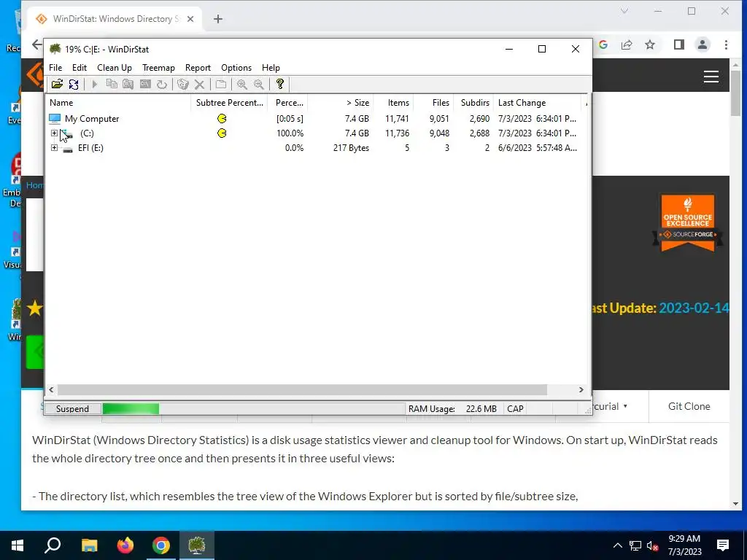The height and width of the screenshot is (560, 747).
Task: Expand the (C:) drive tree node
Action: click(x=54, y=133)
